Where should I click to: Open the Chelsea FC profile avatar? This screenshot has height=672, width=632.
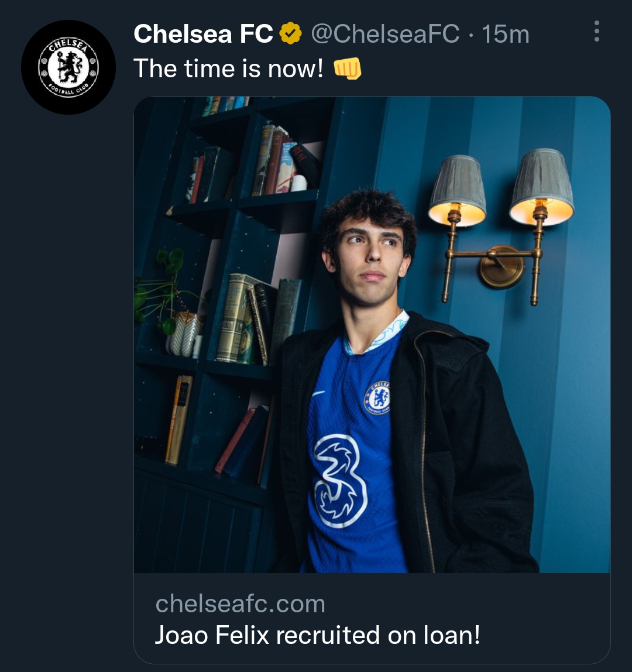click(68, 67)
